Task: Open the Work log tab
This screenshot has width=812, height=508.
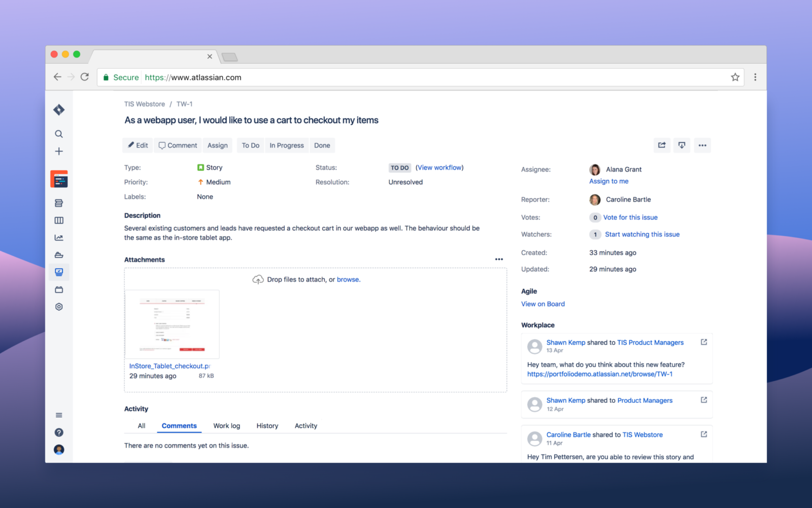Action: click(227, 426)
